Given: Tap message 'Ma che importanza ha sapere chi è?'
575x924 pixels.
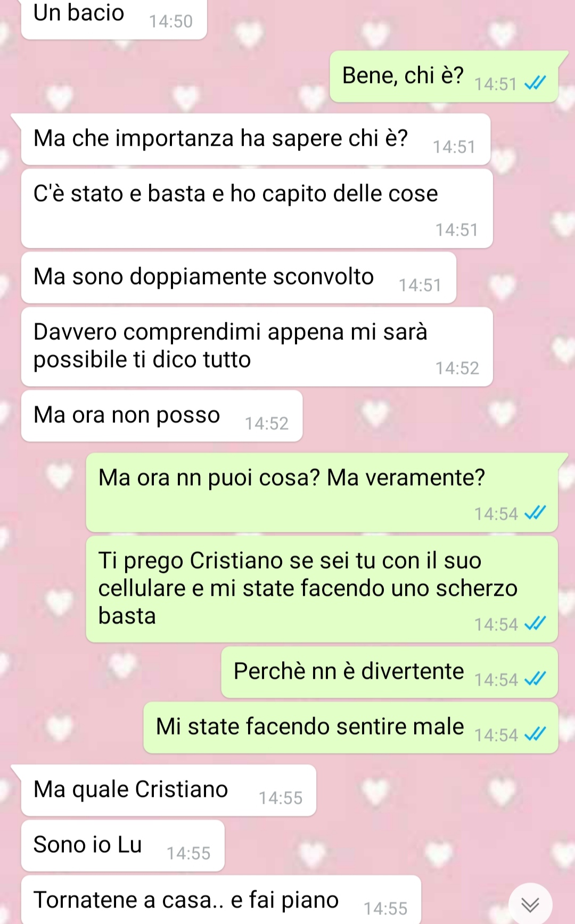Looking at the screenshot, I should (256, 139).
